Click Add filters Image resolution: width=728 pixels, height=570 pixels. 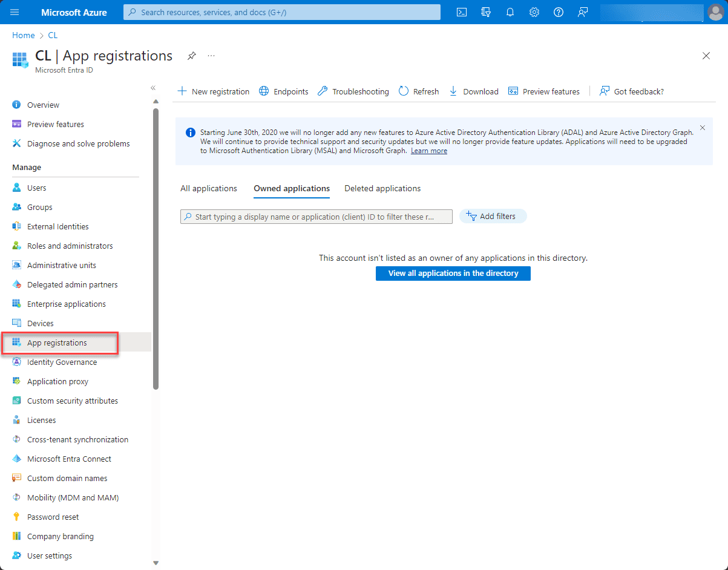493,216
